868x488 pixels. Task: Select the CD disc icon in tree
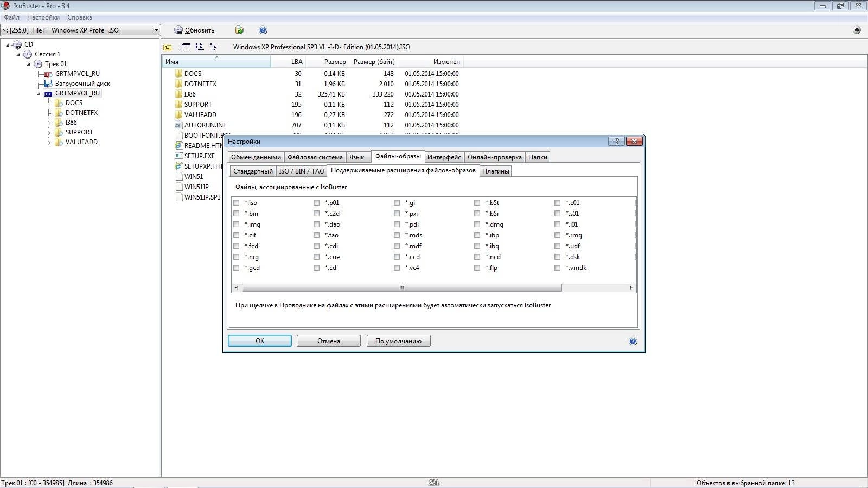point(17,44)
